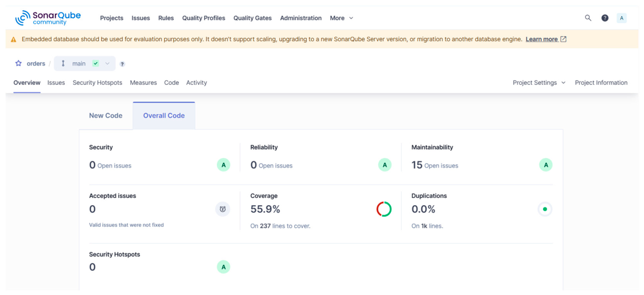
Task: Expand the Project Settings dropdown
Action: coord(539,83)
